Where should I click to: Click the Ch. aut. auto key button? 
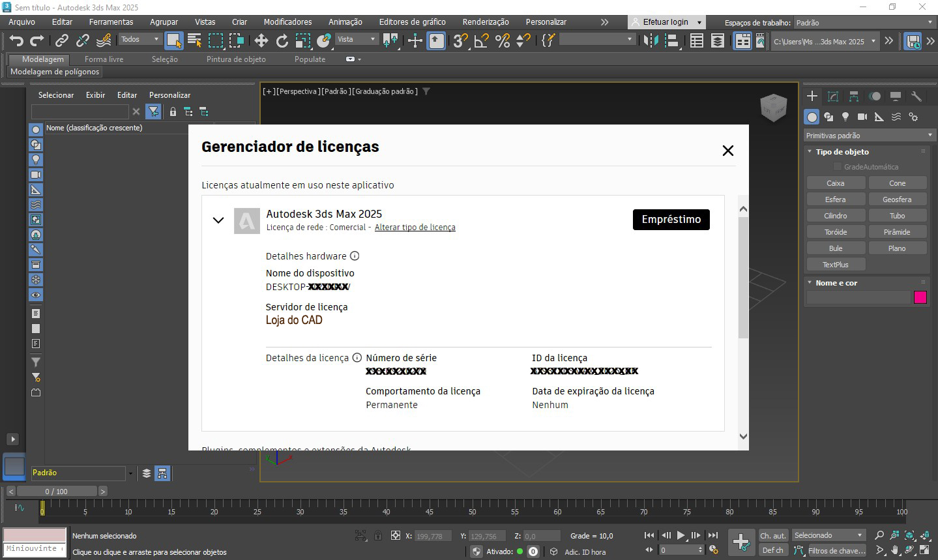tap(773, 535)
